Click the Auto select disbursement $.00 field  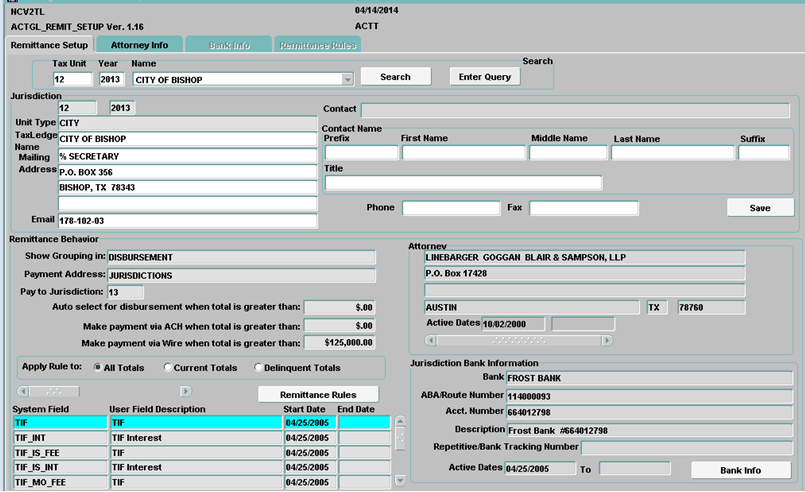(339, 308)
